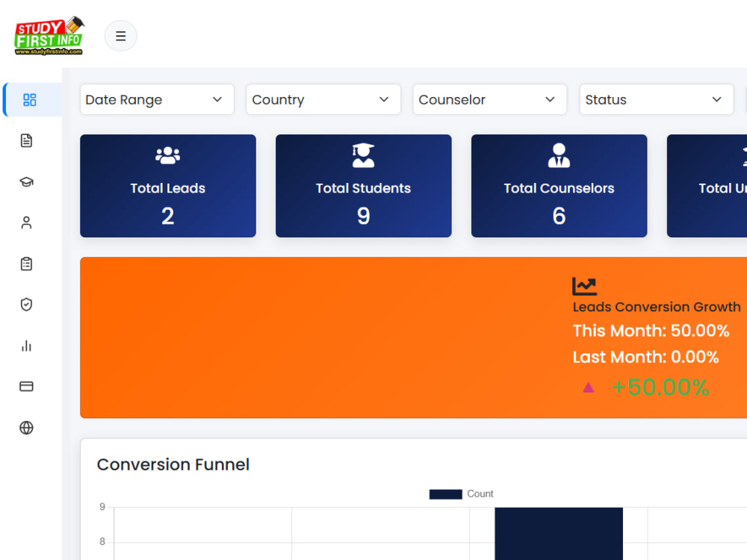Open the document page sidebar icon
747x560 pixels.
coord(27,140)
